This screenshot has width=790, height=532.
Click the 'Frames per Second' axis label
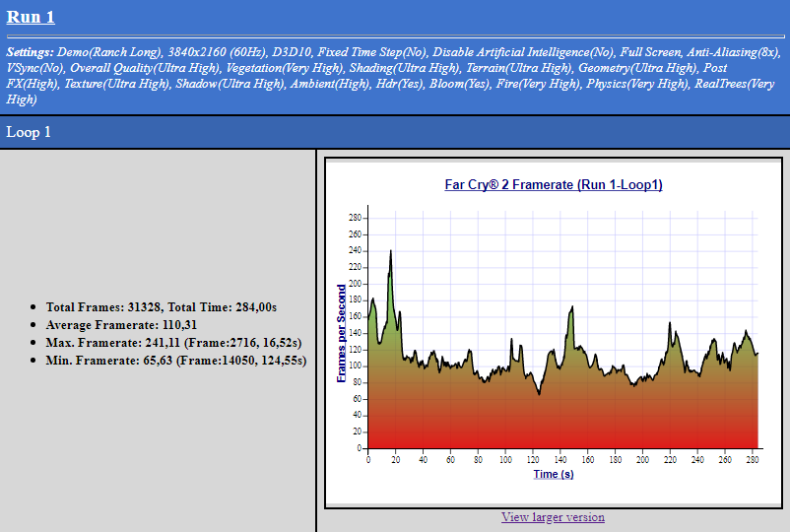point(341,333)
